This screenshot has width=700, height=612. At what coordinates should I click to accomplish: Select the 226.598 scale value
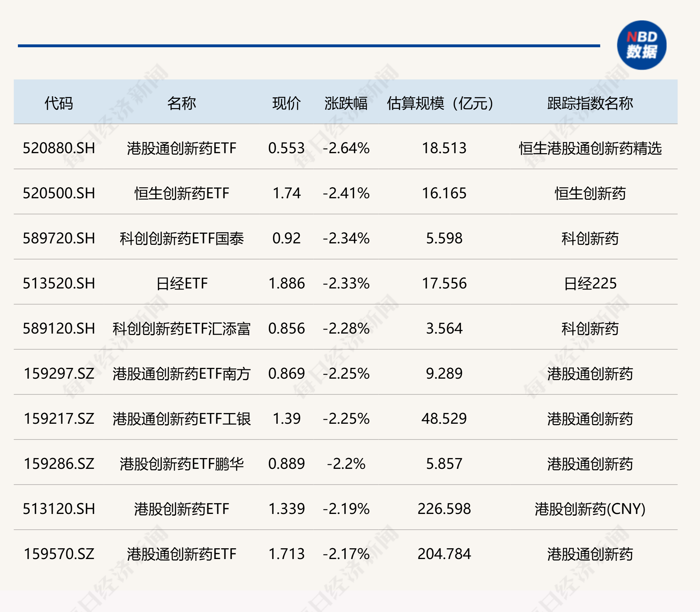coord(444,509)
